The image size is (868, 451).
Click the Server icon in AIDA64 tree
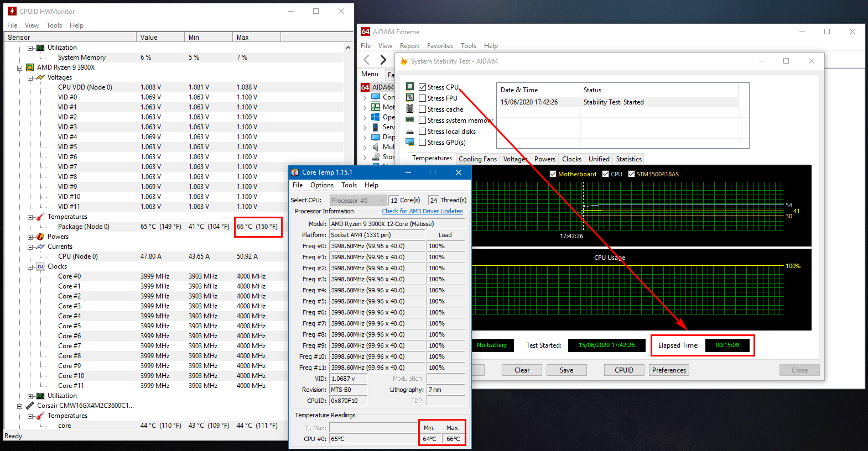click(376, 127)
